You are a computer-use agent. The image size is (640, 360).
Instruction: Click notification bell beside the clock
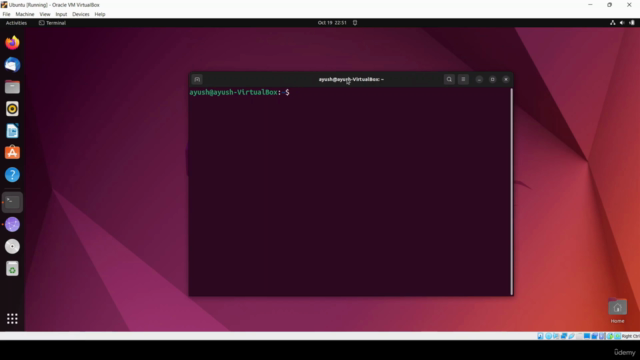coord(355,23)
